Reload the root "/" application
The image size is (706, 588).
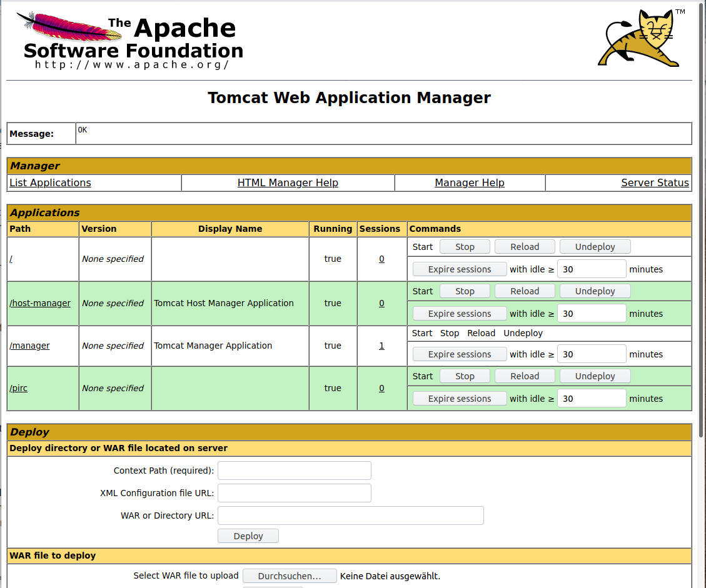point(525,247)
